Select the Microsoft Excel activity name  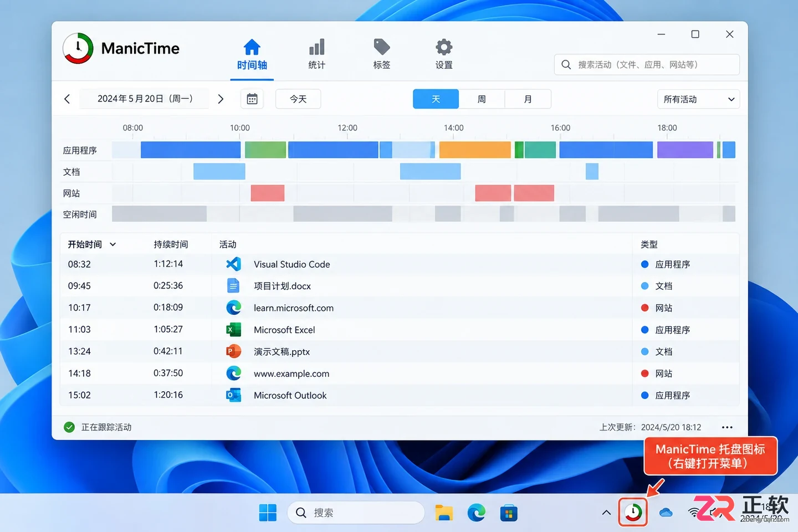click(284, 330)
